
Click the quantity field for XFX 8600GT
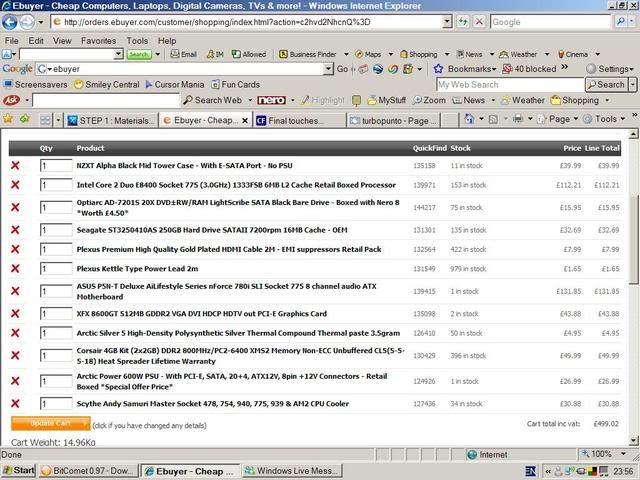[x=56, y=313]
